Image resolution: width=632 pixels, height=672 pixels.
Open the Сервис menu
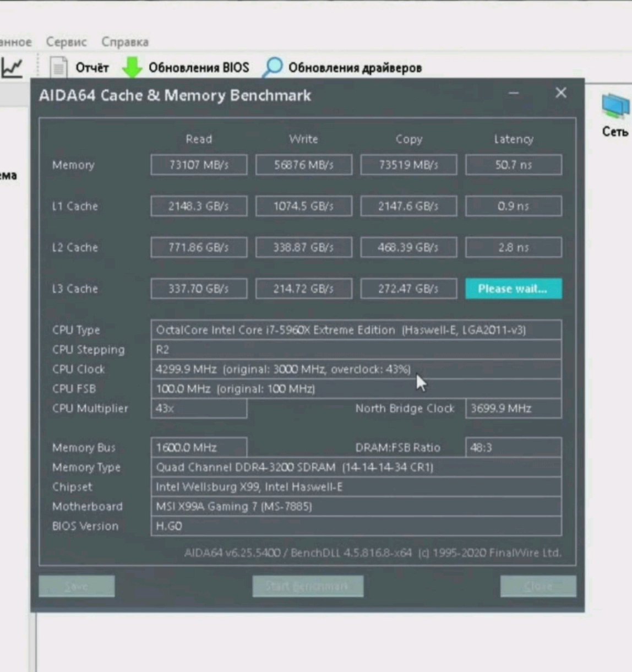point(66,42)
